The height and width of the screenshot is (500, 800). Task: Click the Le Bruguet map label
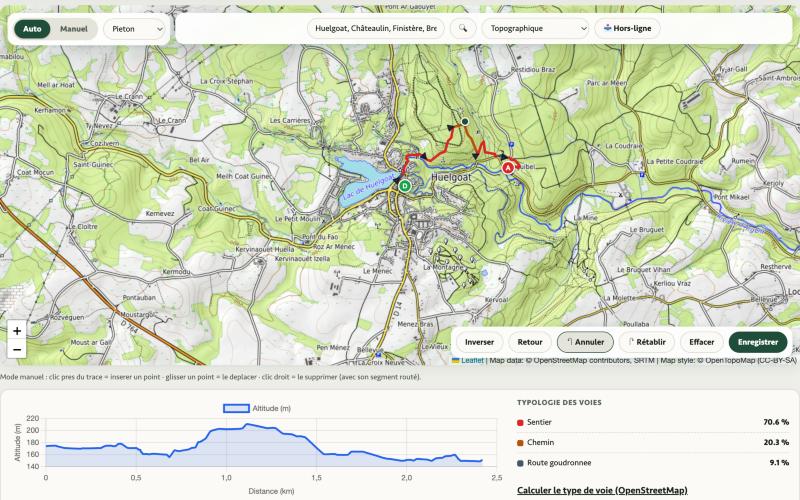point(646,230)
